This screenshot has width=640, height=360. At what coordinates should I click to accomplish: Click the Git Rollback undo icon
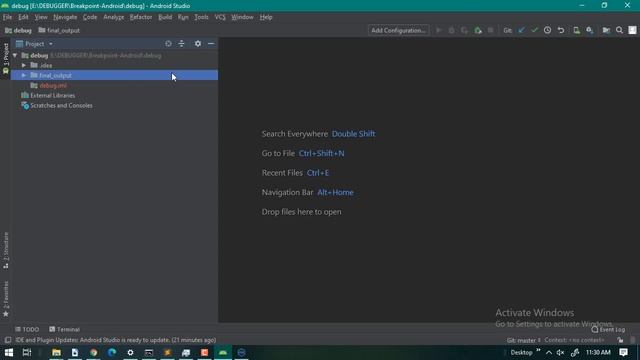coord(561,30)
